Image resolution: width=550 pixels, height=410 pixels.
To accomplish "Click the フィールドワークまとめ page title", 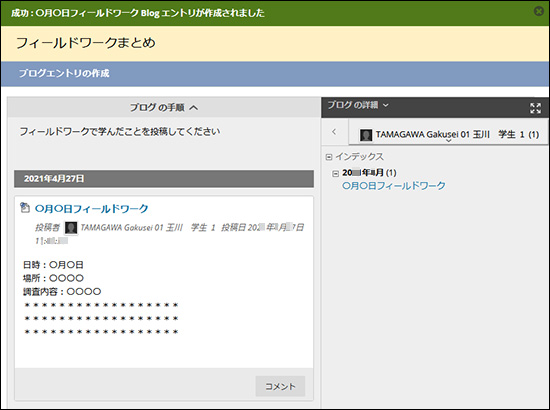I will point(86,43).
